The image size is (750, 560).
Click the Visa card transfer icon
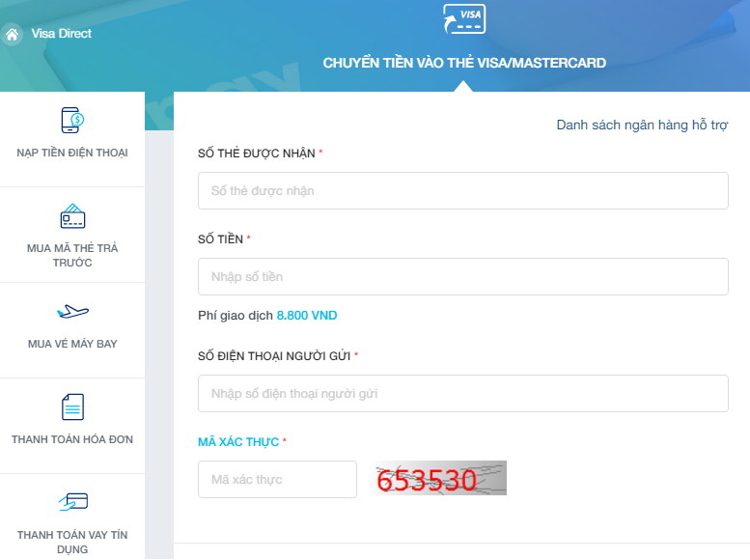coord(464,19)
